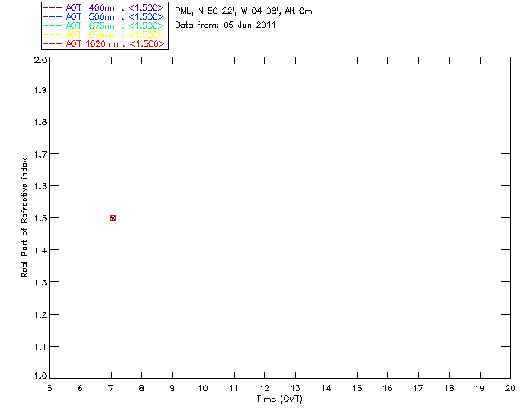This screenshot has width=525, height=420.
Task: Click the 2.0 y-axis tick label
Action: point(41,61)
